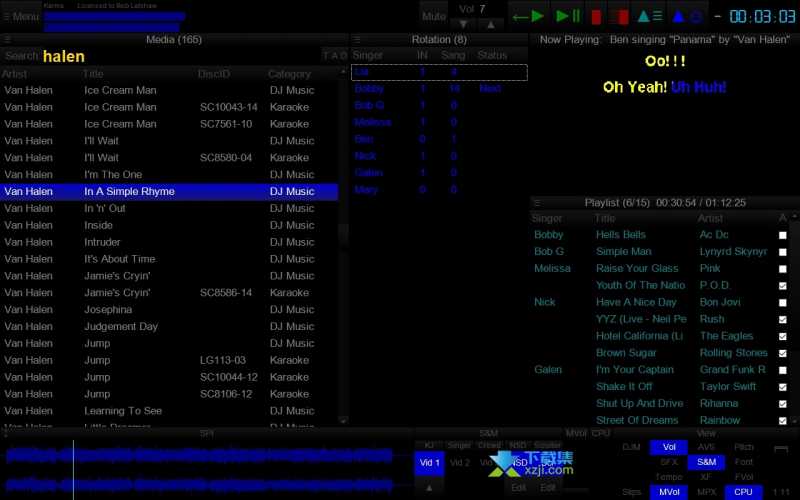Screen dimensions: 800x500
Task: Select Ice Cream Man SC10043-14 row
Action: 169,107
